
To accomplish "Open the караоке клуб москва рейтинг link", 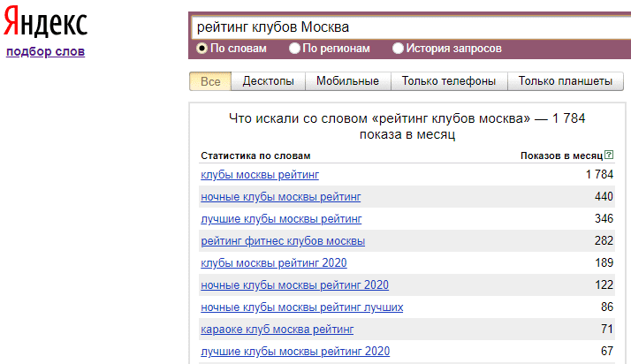I will [x=277, y=330].
